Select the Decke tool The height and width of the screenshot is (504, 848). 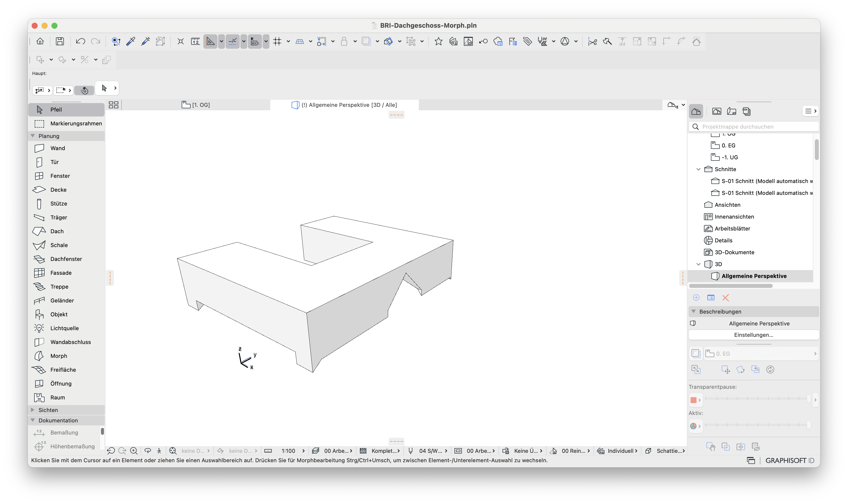66,190
